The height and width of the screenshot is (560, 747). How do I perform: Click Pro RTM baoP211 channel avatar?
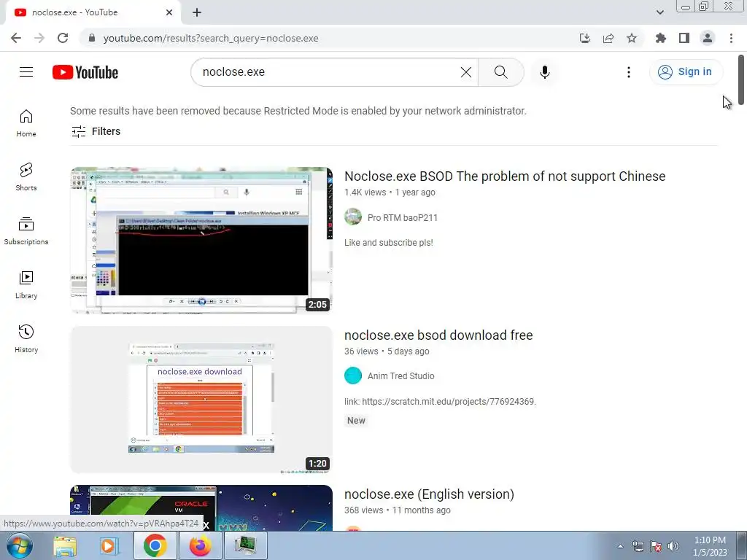pyautogui.click(x=353, y=217)
